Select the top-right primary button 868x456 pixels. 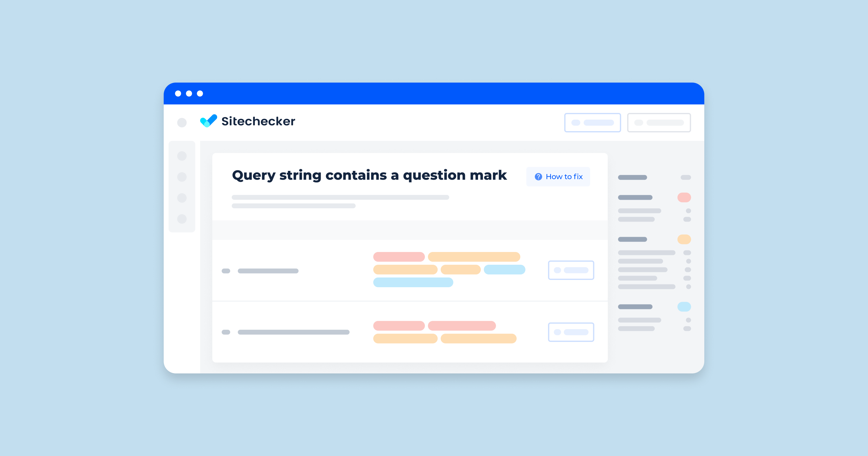[592, 122]
